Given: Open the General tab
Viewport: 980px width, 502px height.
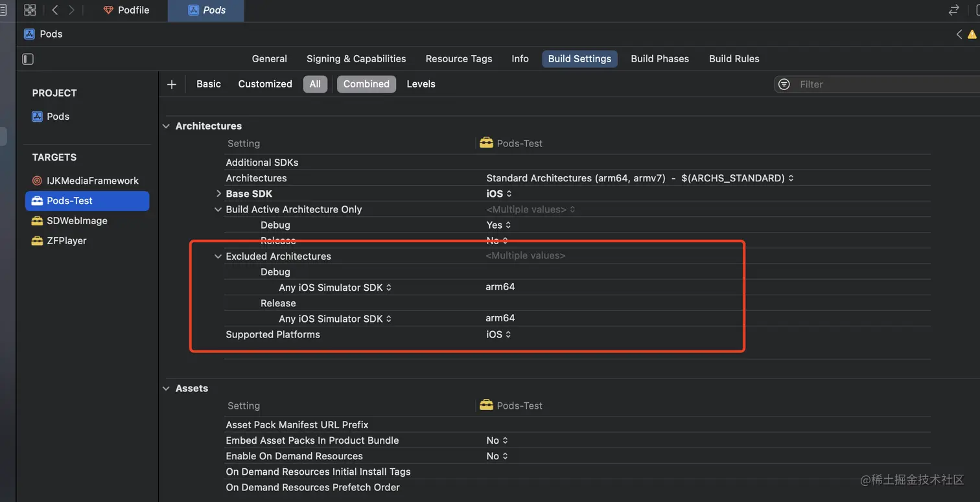Looking at the screenshot, I should click(270, 59).
